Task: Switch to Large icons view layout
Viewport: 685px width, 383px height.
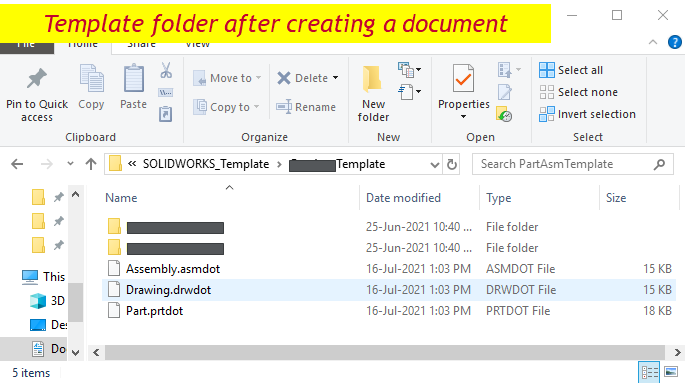Action: 671,373
